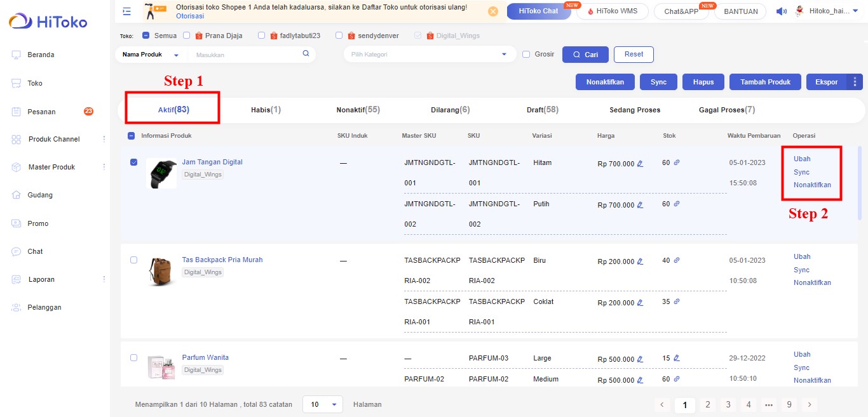Toggle the select-all checkbox beside Informasi Produk
The image size is (868, 417).
point(132,135)
